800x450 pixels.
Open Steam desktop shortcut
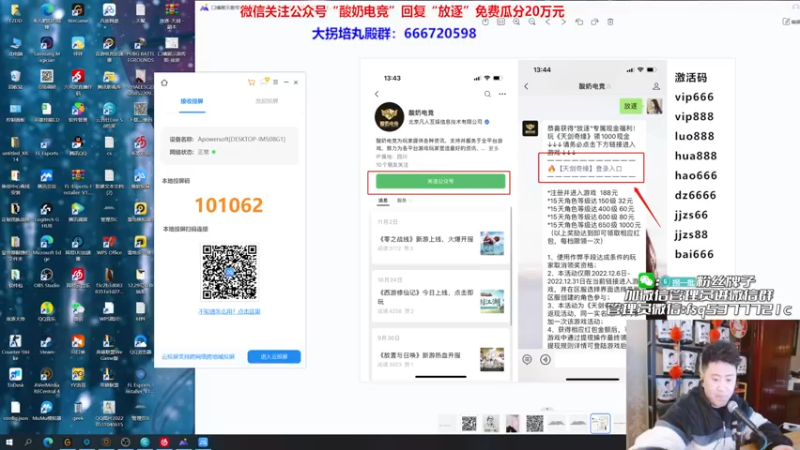[46, 345]
